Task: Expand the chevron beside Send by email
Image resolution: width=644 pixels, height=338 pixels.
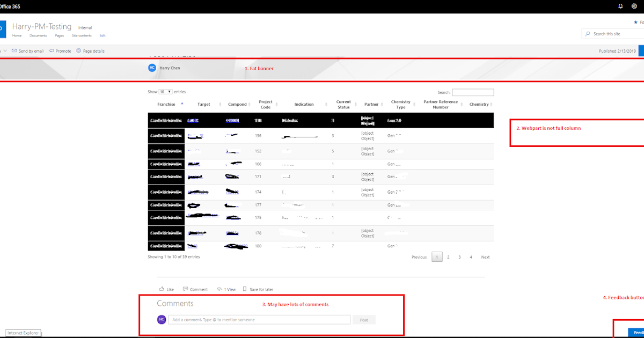Action: pos(5,50)
